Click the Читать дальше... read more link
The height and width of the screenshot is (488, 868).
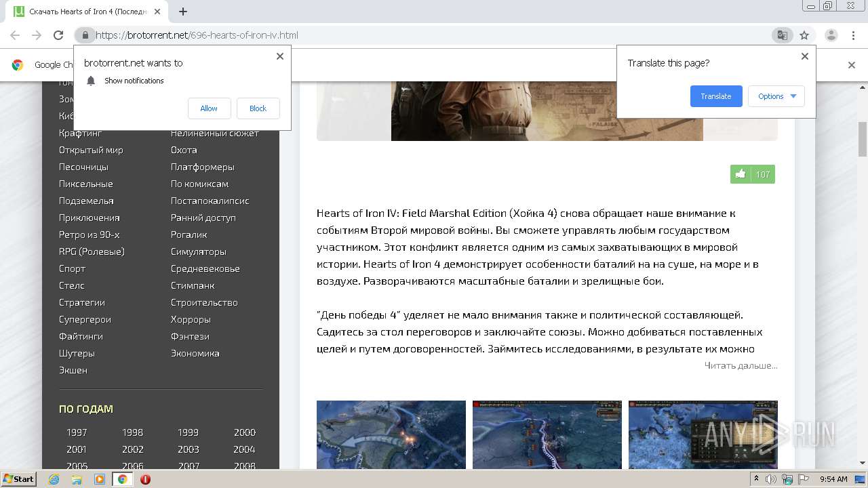tap(741, 365)
